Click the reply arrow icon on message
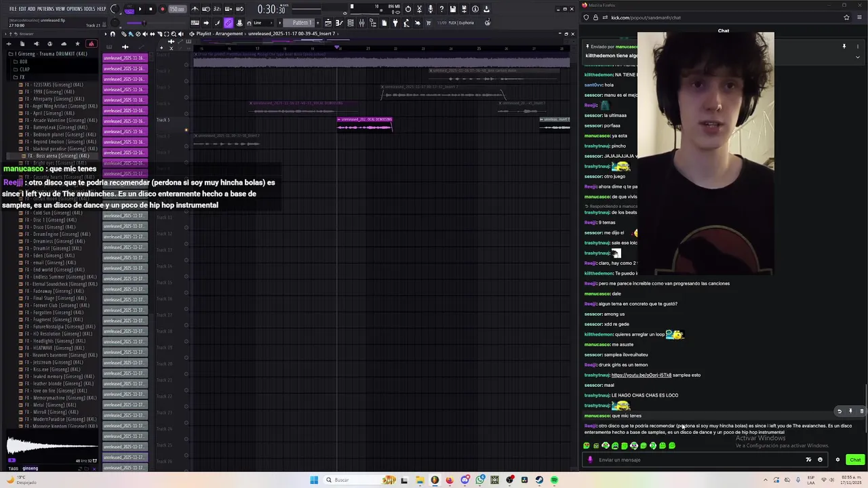This screenshot has height=488, width=868. pyautogui.click(x=840, y=411)
